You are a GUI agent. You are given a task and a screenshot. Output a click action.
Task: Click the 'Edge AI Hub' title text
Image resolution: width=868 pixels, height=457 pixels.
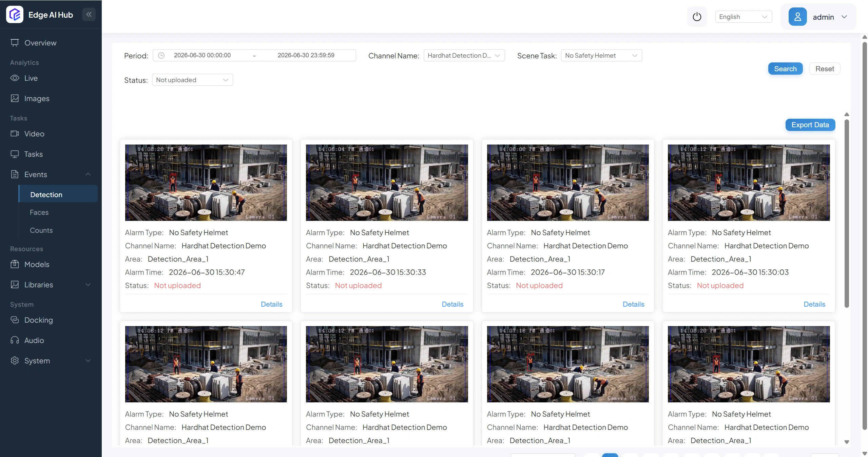coord(51,15)
